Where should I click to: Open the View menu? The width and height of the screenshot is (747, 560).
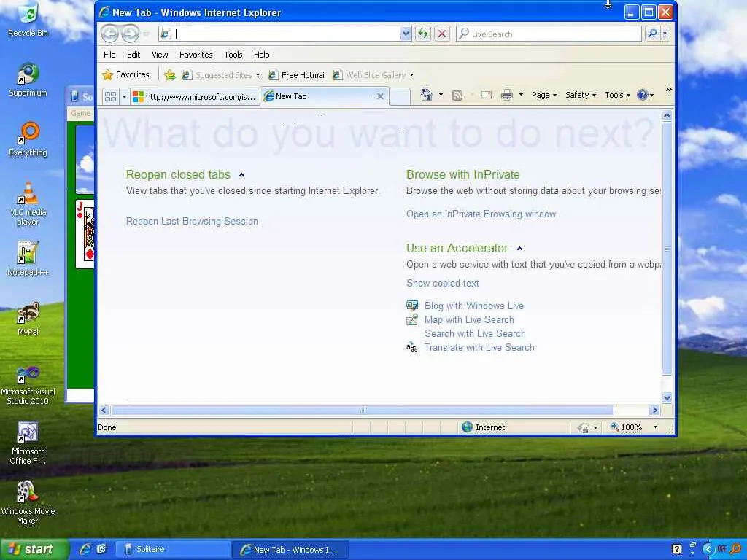point(160,55)
